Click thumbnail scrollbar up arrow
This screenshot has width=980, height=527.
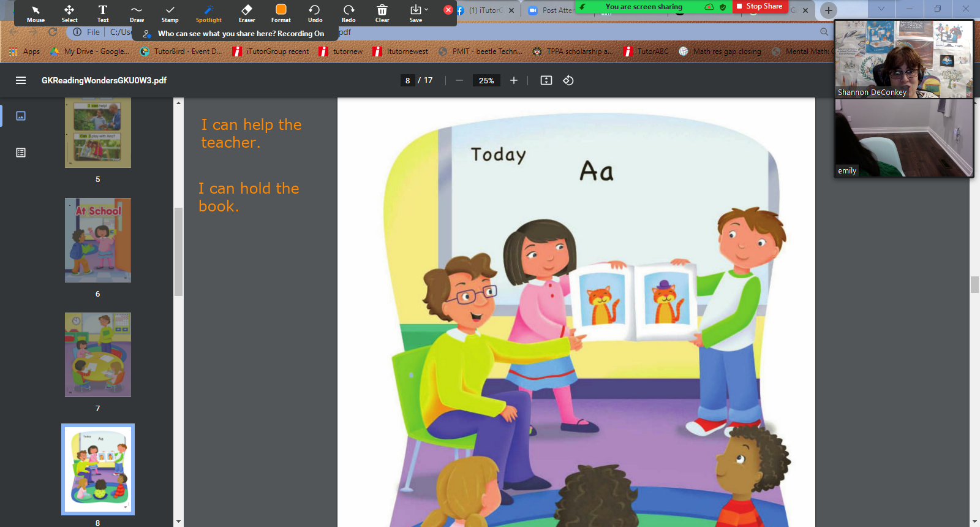[x=178, y=102]
